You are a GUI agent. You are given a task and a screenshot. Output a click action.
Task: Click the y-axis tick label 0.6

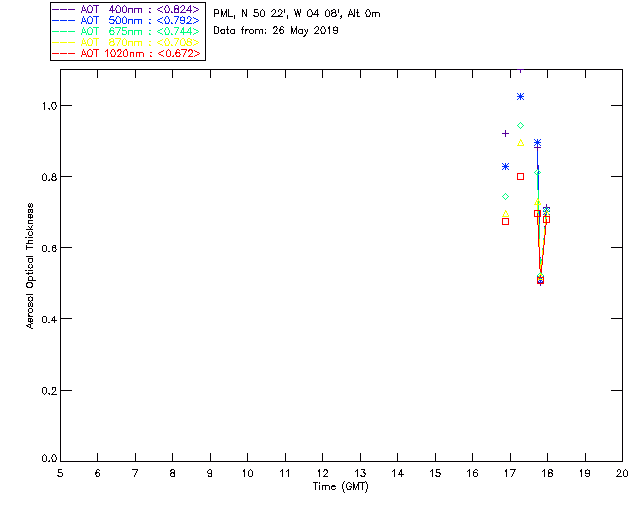click(x=49, y=248)
